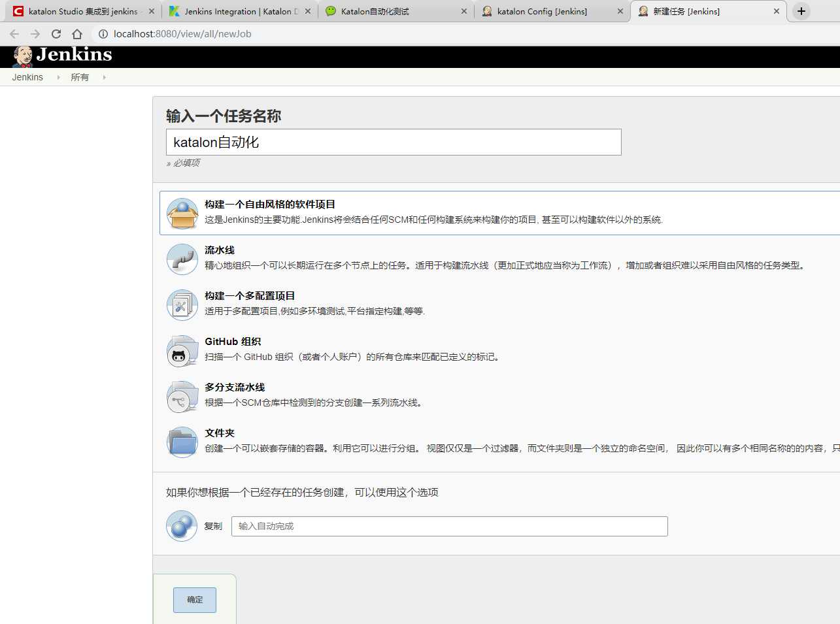The height and width of the screenshot is (624, 840).
Task: Close the katalon Studio 集成到 jenkins tab
Action: point(152,11)
